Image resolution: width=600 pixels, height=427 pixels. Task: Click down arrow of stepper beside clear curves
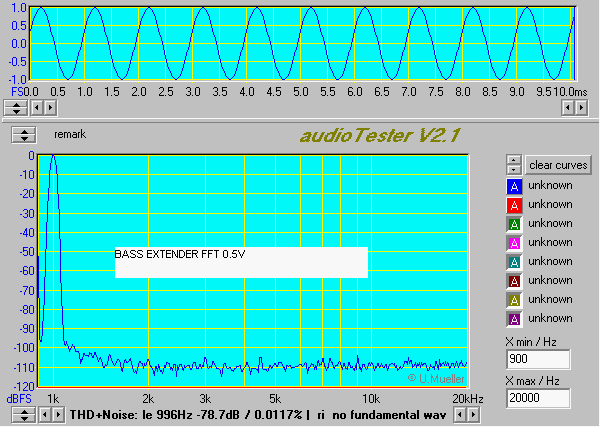pyautogui.click(x=514, y=169)
